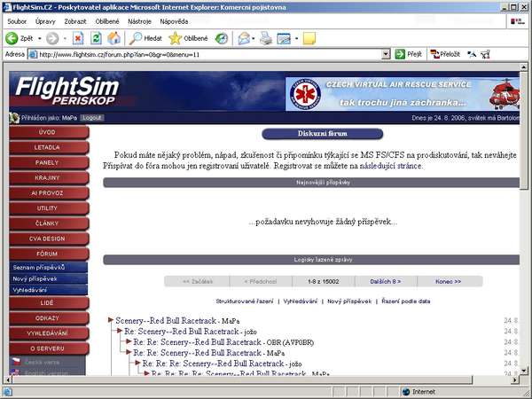Viewport: 532px width, 399px height.
Task: Go to Dalších 8 next page
Action: (386, 281)
